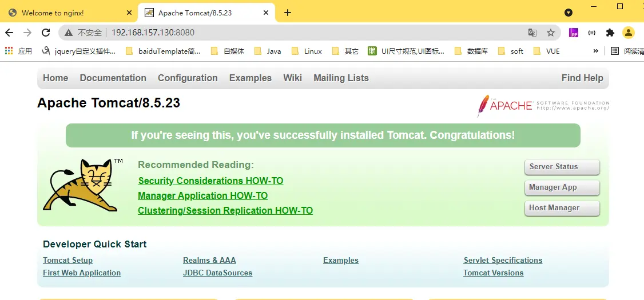
Task: Switch to the Welcome to nginx! tab
Action: click(x=70, y=13)
